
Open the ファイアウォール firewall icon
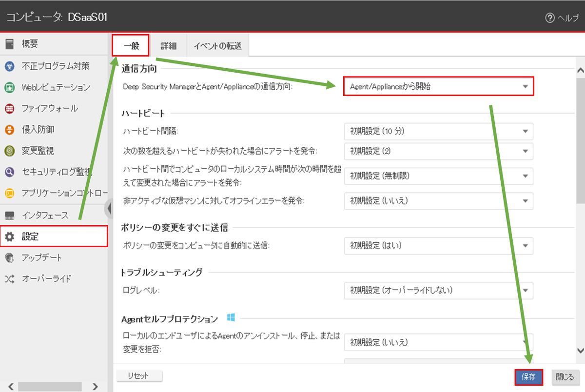(x=9, y=108)
